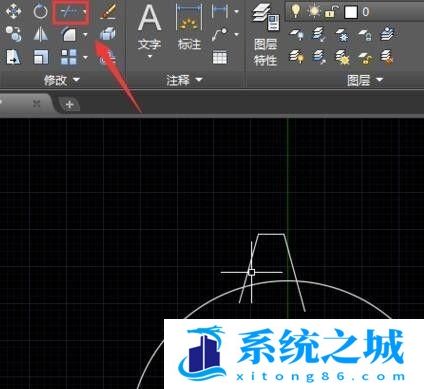Activate the Trim tool
424x389 pixels.
[68, 12]
